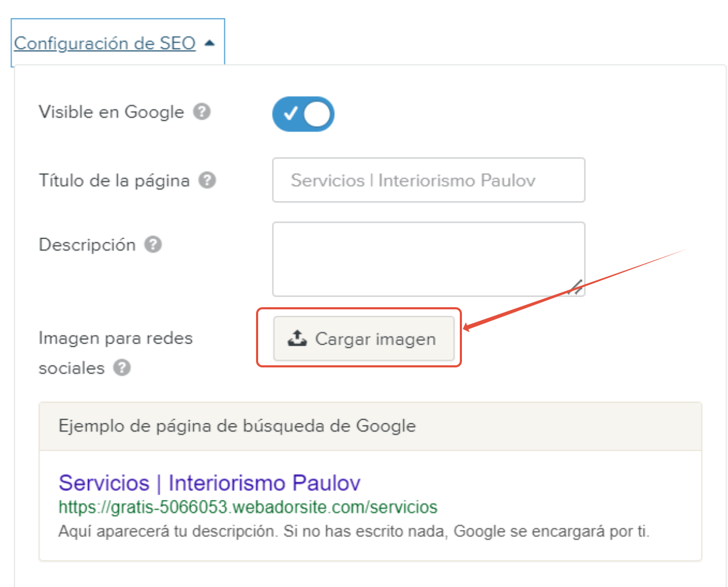The width and height of the screenshot is (728, 587).
Task: Select the 'Aquí aparecerá tu descripción' preview text
Action: coord(354,531)
